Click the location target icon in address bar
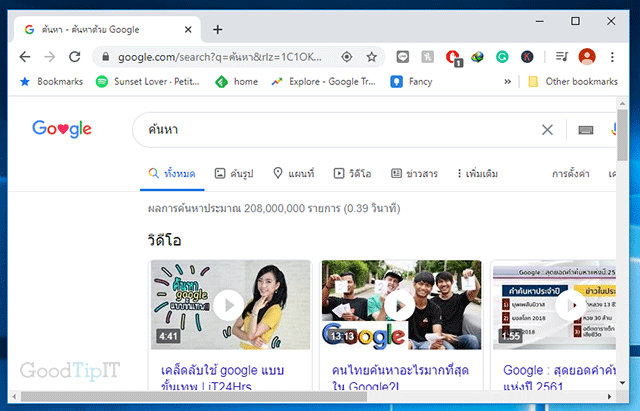The image size is (640, 411). 347,57
